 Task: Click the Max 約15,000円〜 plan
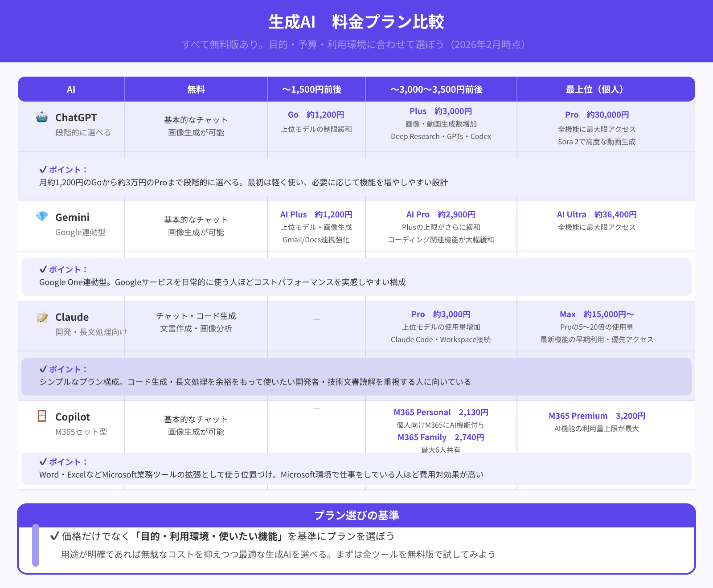597,314
